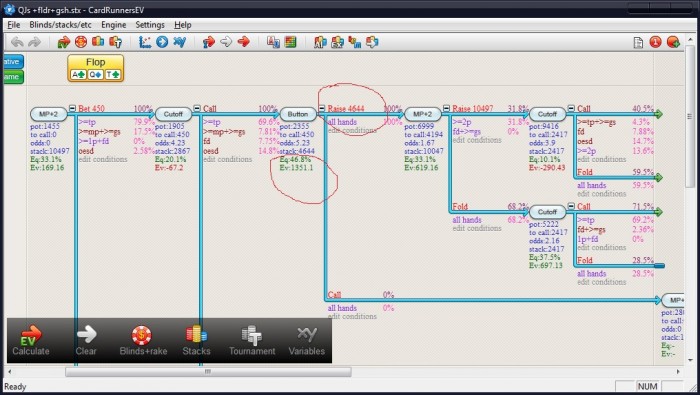Click the blue circle arrow toolbar icon
The image size is (700, 395).
pyautogui.click(x=162, y=42)
